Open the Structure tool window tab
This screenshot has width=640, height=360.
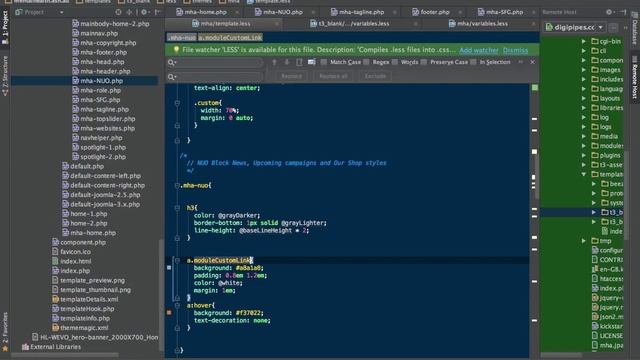point(5,76)
